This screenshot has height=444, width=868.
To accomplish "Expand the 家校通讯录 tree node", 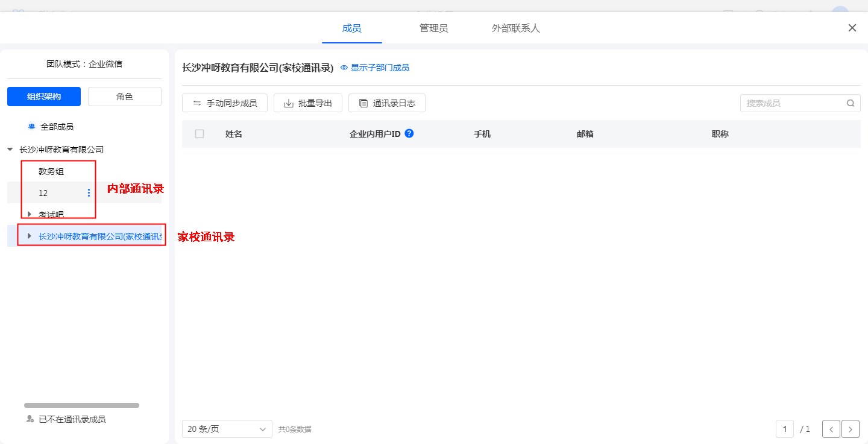I will [29, 236].
